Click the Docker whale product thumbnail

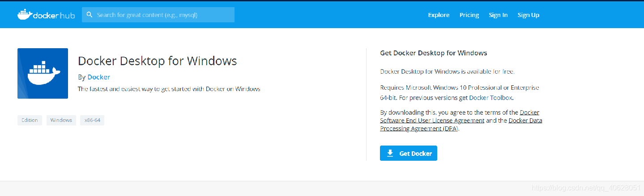43,73
